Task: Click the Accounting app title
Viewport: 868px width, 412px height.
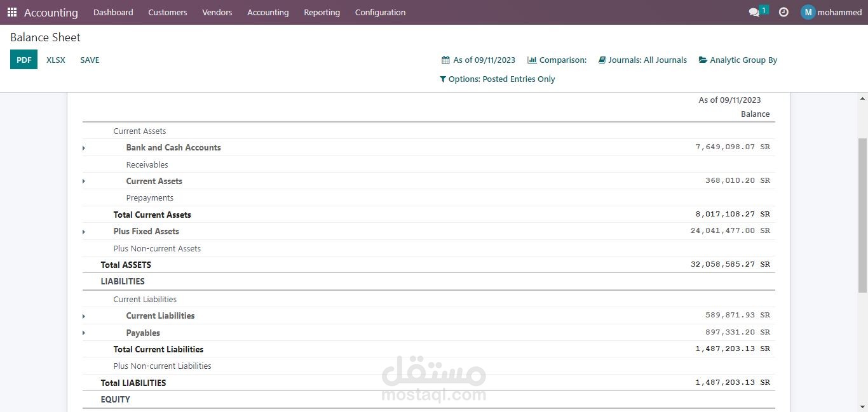Action: click(x=51, y=12)
